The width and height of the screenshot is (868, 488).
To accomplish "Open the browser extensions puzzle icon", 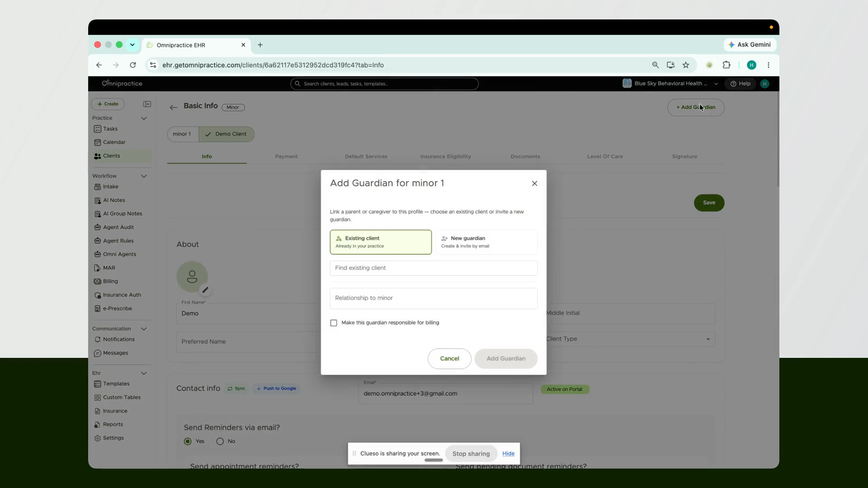I will [726, 65].
